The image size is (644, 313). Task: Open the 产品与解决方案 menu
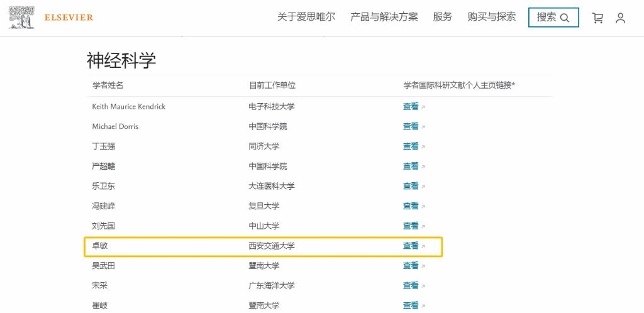pyautogui.click(x=384, y=17)
